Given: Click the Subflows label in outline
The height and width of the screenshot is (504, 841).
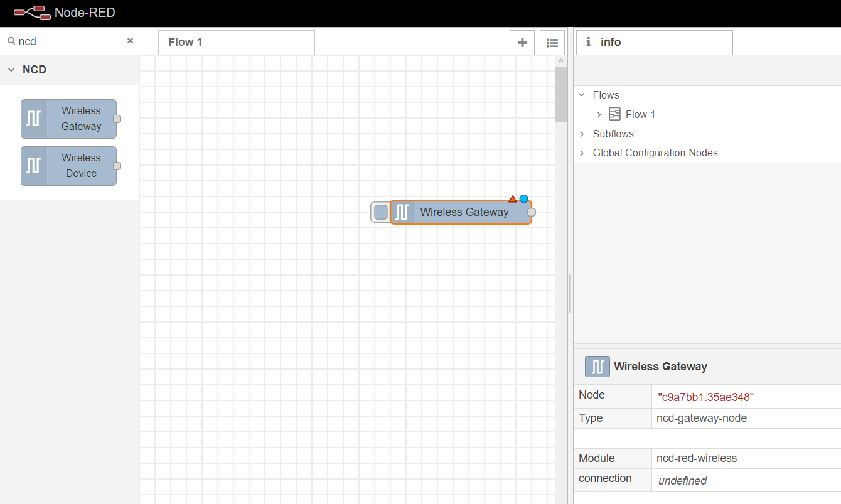Looking at the screenshot, I should (613, 134).
